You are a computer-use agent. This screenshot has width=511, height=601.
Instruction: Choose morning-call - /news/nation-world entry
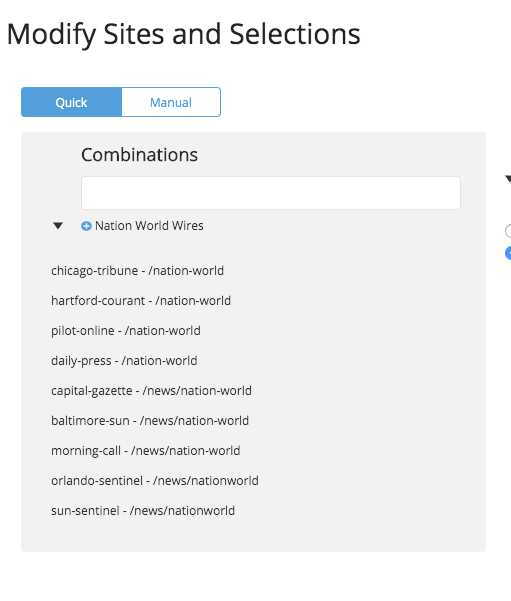tap(146, 451)
